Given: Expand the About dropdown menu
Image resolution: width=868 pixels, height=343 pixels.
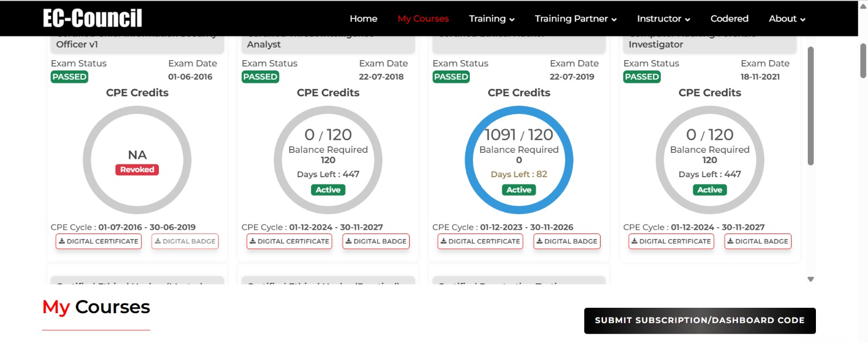Looking at the screenshot, I should pos(787,18).
